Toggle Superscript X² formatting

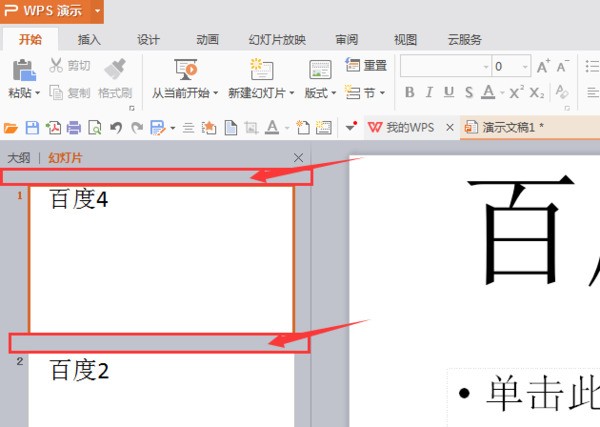pos(517,92)
